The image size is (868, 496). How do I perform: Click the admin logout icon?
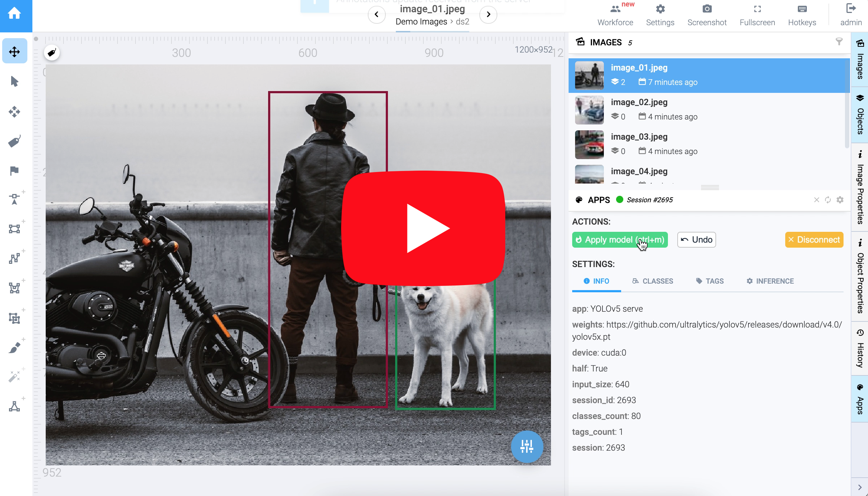click(x=851, y=9)
